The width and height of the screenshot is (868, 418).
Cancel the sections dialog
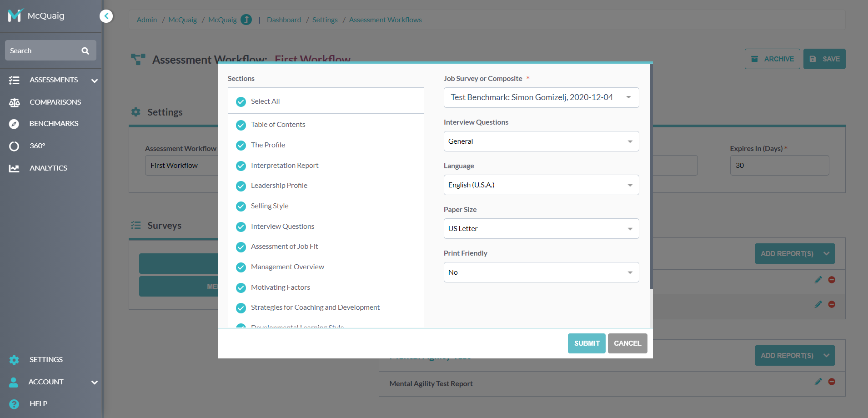(627, 343)
